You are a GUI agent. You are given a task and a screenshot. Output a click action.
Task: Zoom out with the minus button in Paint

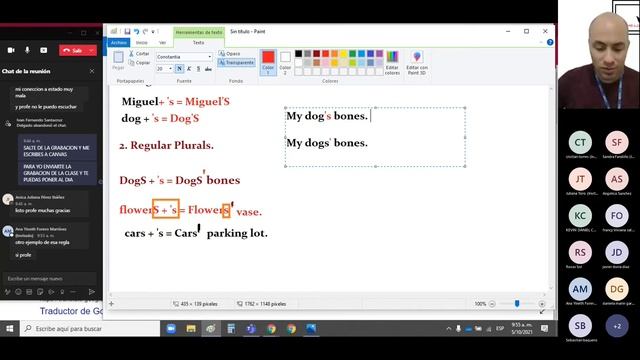(492, 304)
